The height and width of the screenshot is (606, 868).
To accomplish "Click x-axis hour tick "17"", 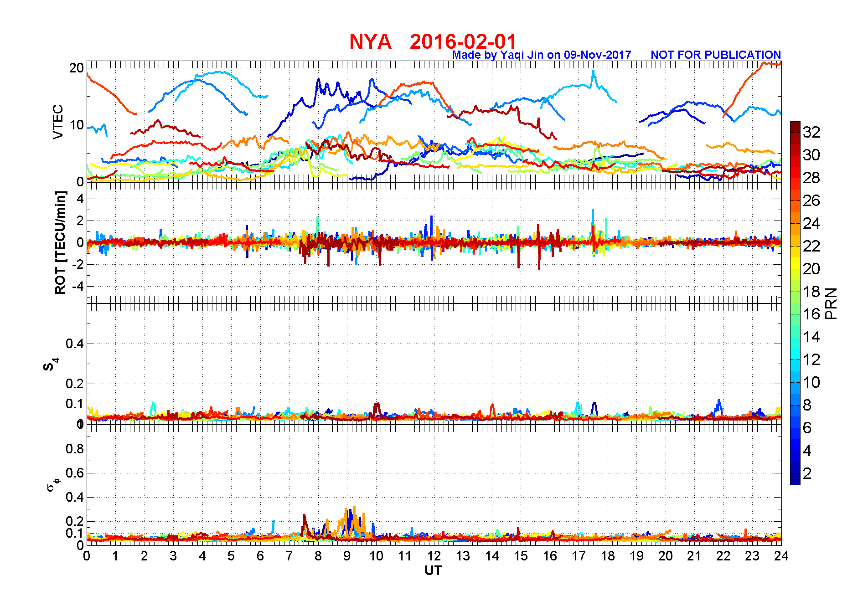I will tap(579, 556).
